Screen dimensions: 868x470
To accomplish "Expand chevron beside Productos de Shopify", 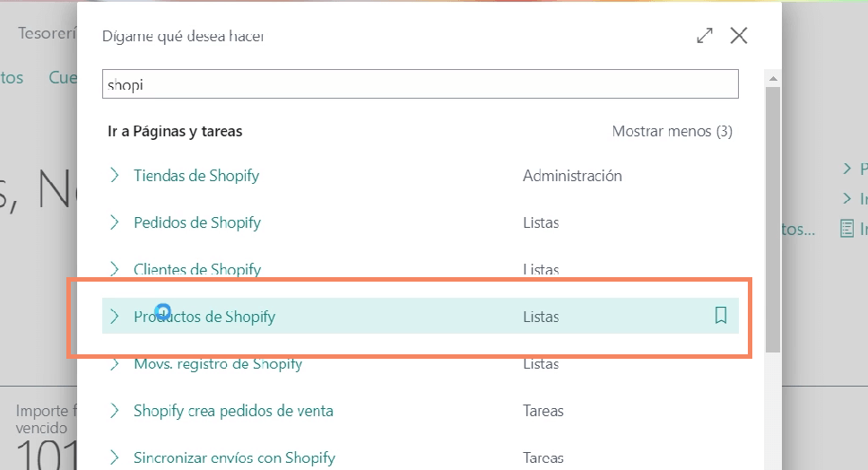I will pyautogui.click(x=114, y=317).
